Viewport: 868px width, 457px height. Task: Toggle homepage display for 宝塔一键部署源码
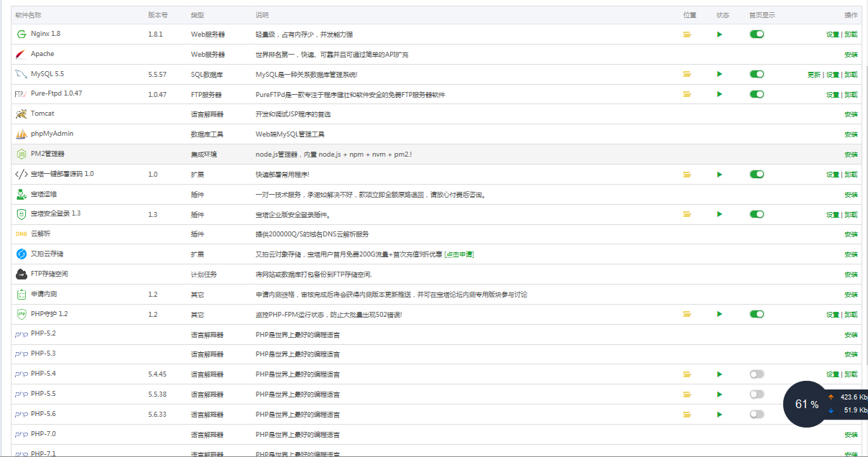(x=757, y=174)
